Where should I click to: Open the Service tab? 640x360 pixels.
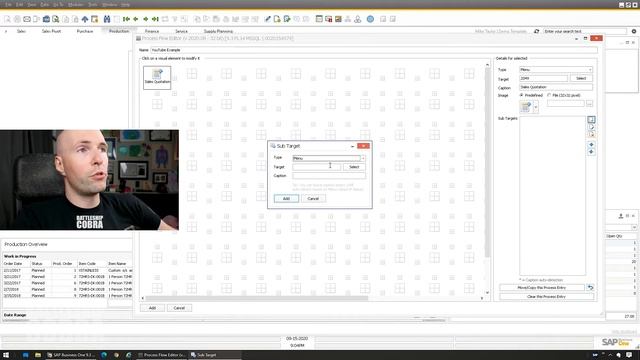[181, 31]
